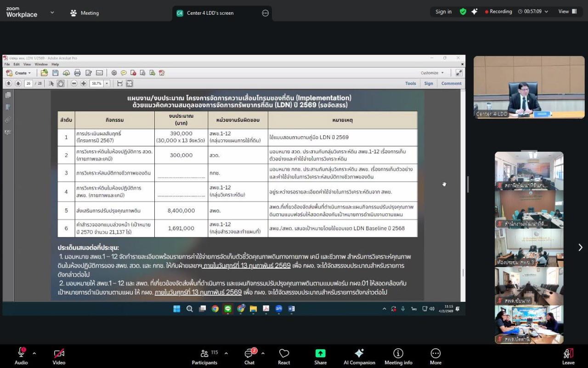Click the read mode expand icon beside Customize

tap(459, 73)
